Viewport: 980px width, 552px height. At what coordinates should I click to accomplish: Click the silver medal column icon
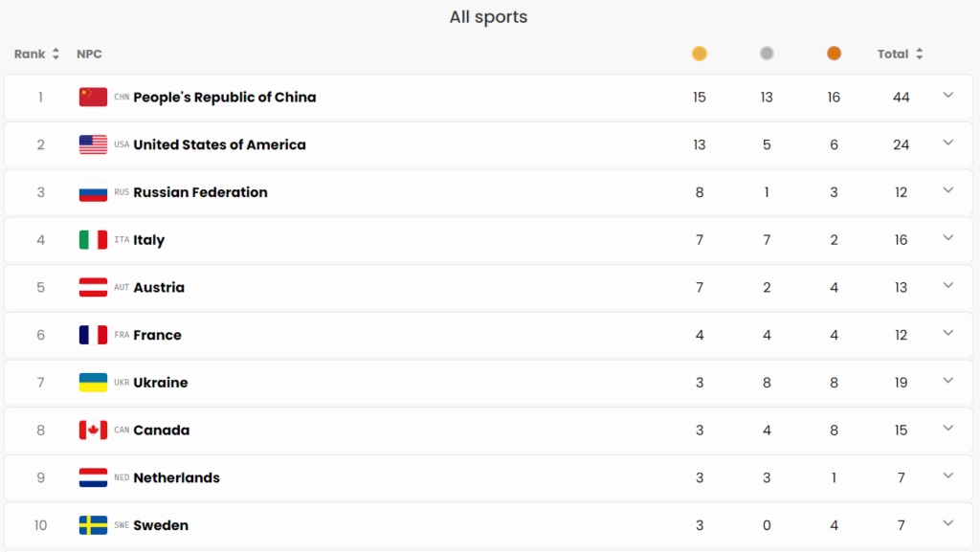pos(767,54)
